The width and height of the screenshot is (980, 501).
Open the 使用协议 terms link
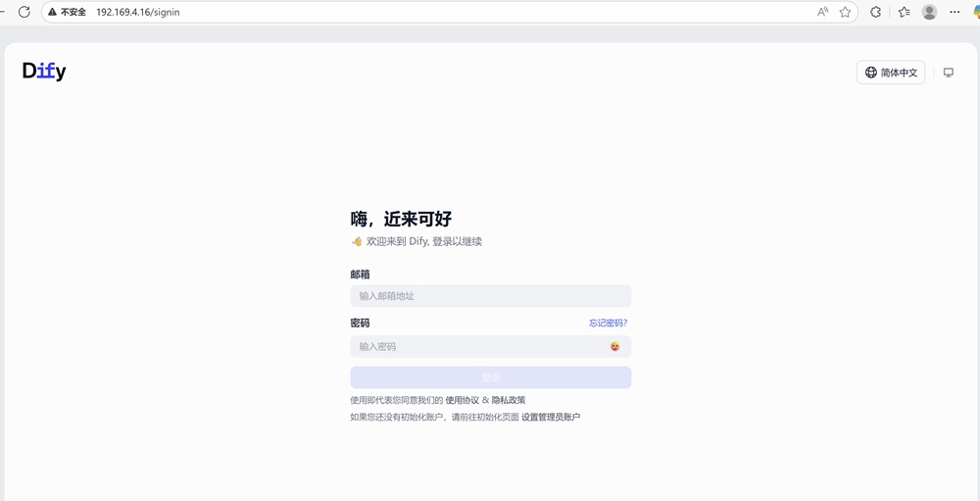[462, 400]
